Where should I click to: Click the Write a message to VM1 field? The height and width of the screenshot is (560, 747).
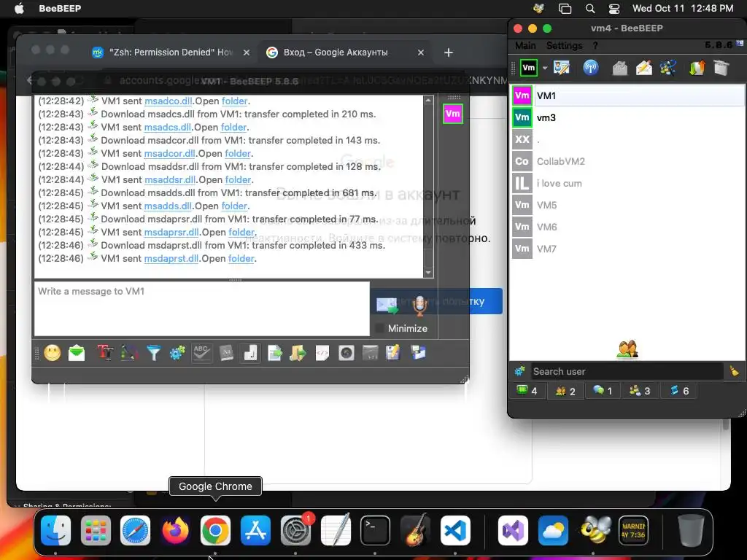click(x=202, y=308)
